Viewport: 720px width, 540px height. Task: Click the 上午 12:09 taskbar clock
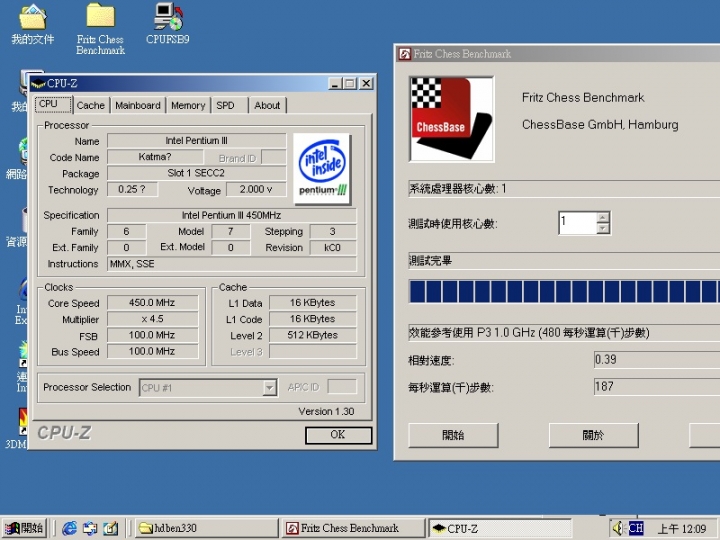(x=683, y=529)
